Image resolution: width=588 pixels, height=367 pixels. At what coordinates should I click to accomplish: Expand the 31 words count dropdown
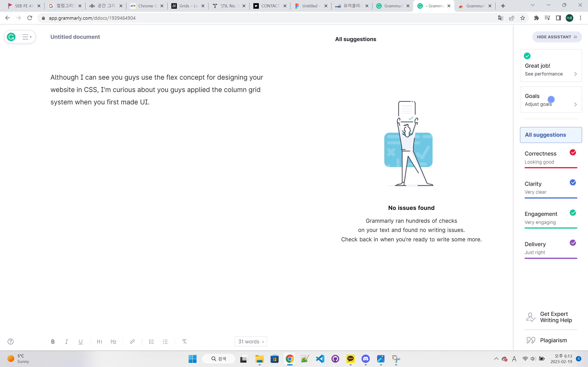(251, 342)
